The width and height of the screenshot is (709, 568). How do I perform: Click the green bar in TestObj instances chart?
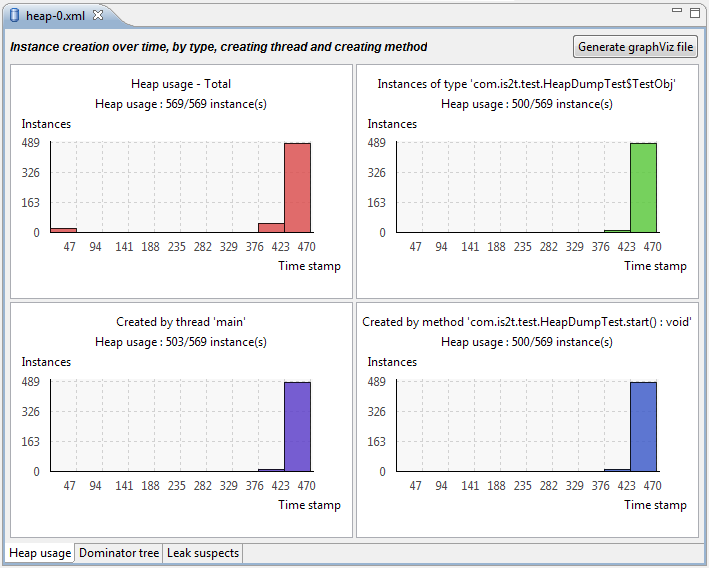(643, 188)
